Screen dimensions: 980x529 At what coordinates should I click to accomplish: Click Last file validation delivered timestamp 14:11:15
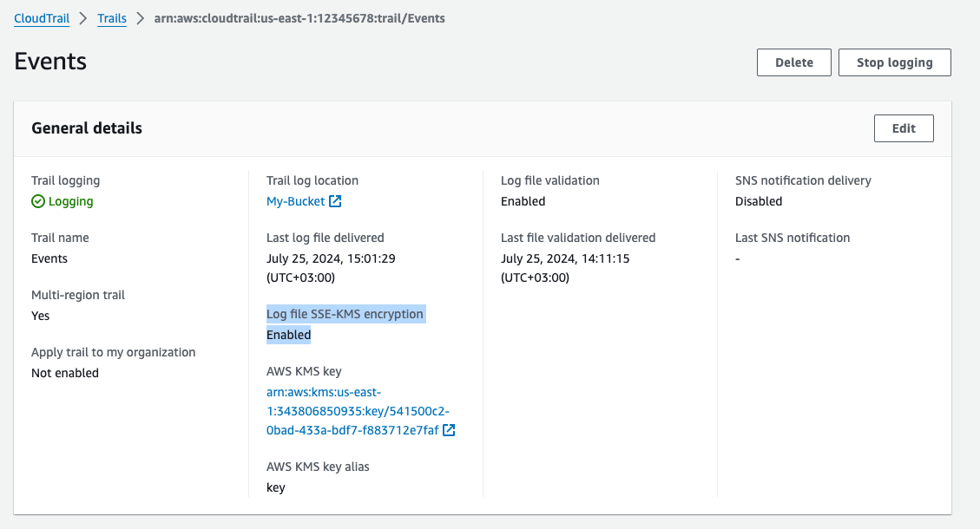coord(565,268)
